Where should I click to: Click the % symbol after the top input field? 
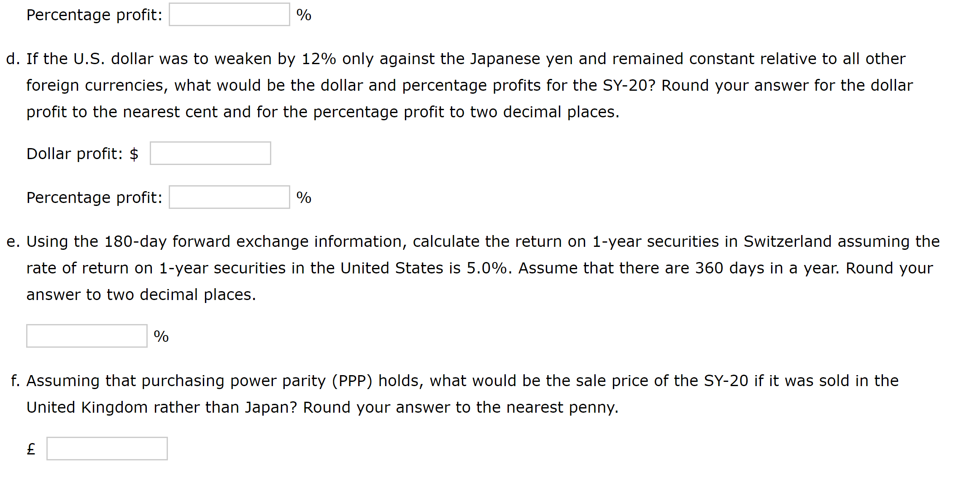(305, 14)
